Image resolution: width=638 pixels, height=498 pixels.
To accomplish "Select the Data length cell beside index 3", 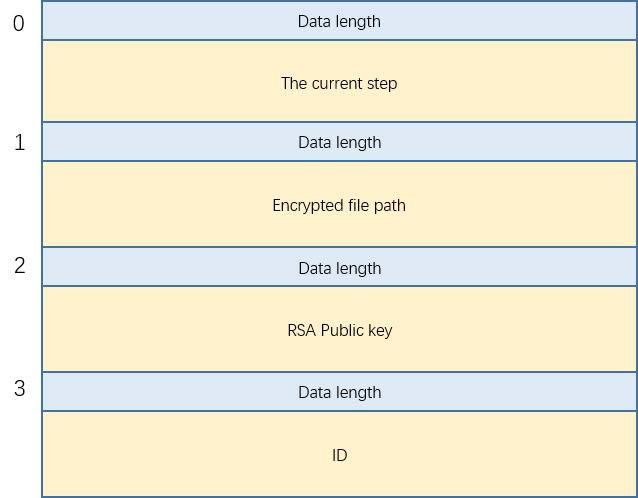I will (x=339, y=392).
